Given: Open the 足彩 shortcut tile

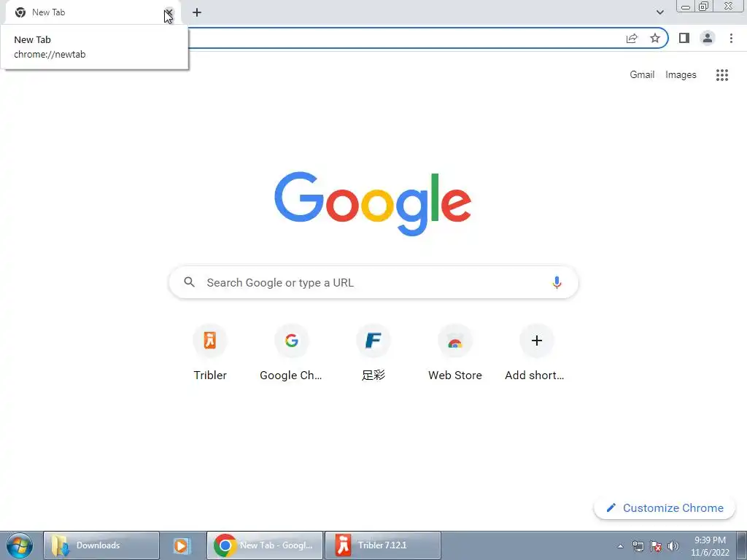Looking at the screenshot, I should pyautogui.click(x=373, y=353).
